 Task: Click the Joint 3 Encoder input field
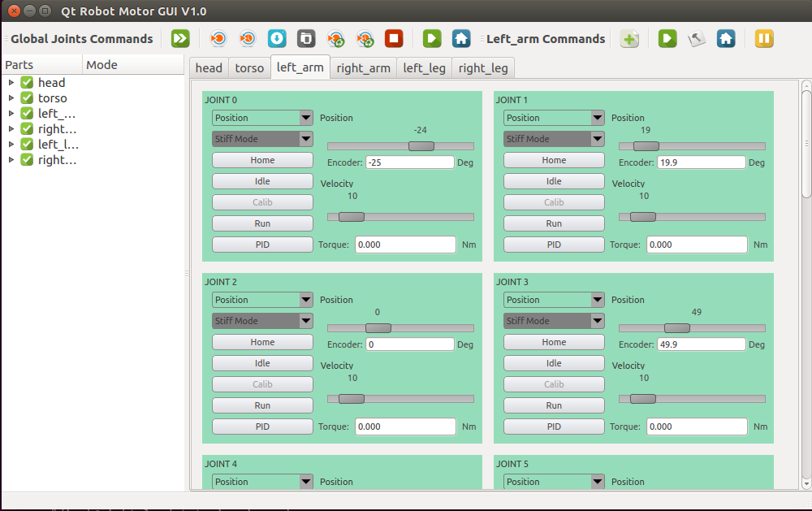click(x=702, y=344)
